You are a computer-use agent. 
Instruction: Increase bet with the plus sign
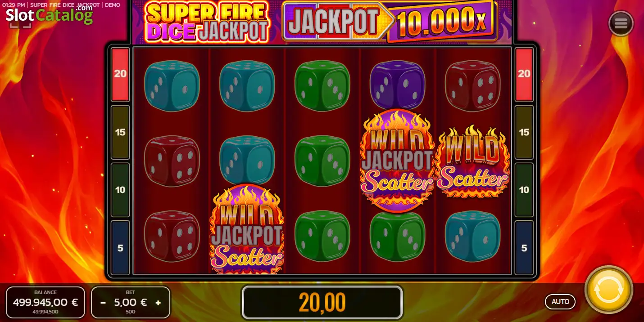[x=158, y=303]
